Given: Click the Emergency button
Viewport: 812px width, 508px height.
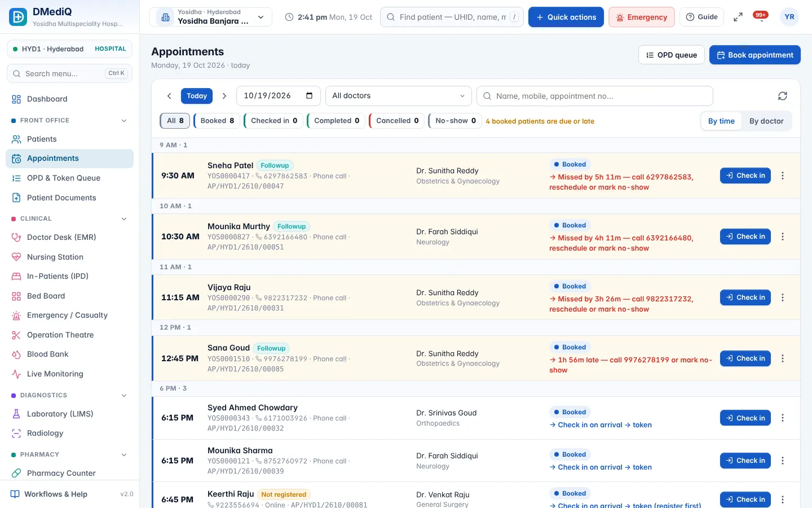Looking at the screenshot, I should click(642, 17).
